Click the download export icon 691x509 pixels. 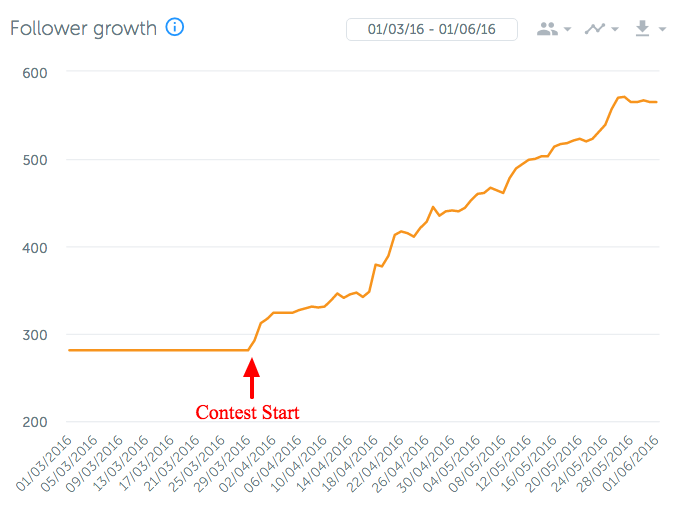point(643,29)
